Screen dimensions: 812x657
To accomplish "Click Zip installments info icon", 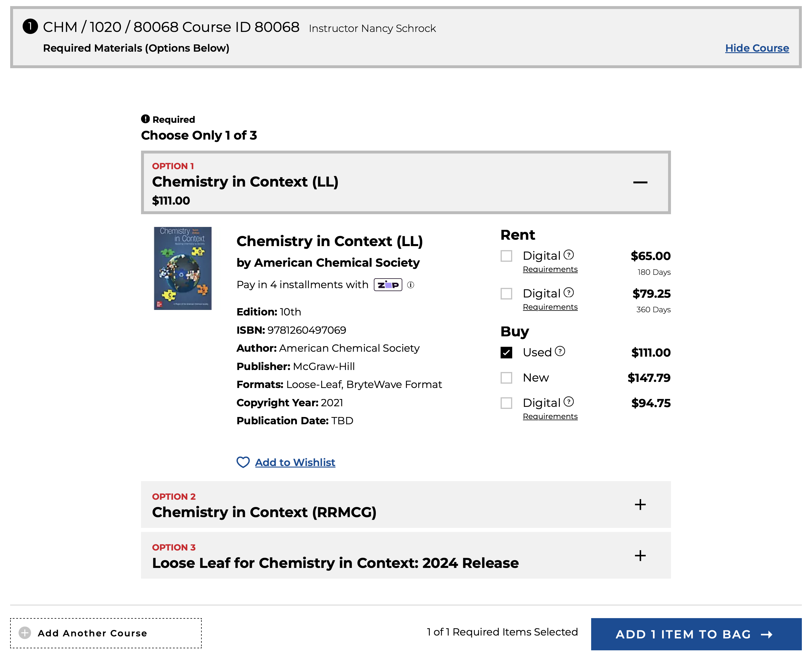I will (x=411, y=285).
